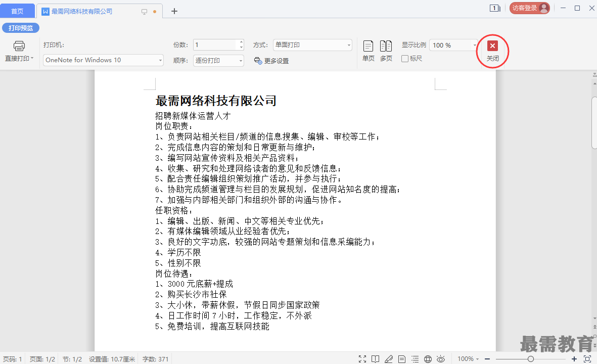Increase the 份数 copies with up arrow

[x=242, y=42]
